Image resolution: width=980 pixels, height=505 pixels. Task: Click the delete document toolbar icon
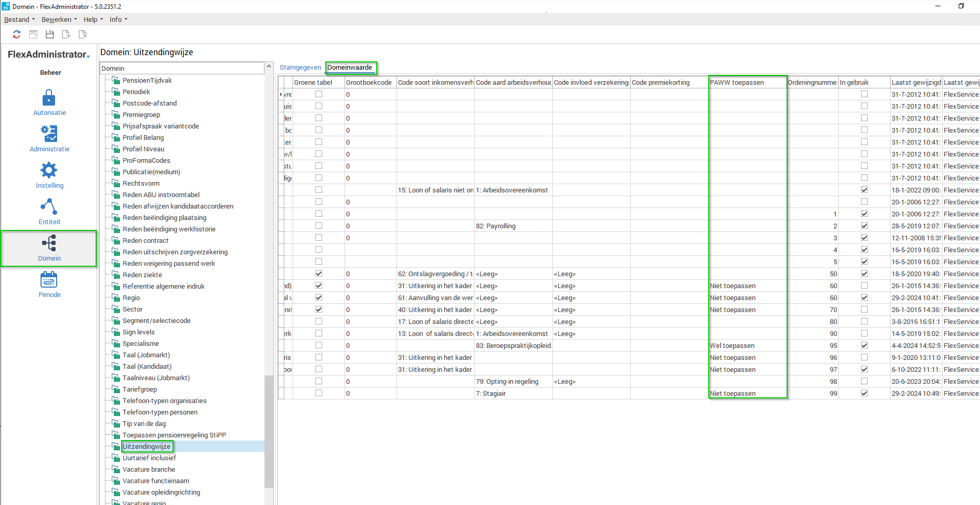(x=83, y=34)
